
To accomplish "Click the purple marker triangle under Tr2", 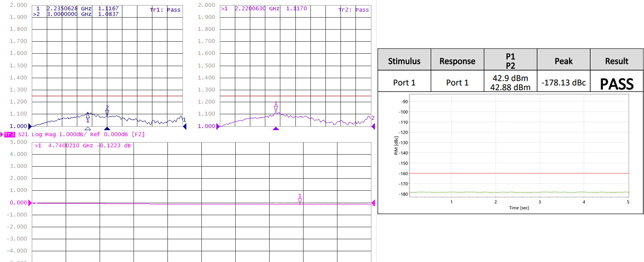I will click(x=276, y=128).
